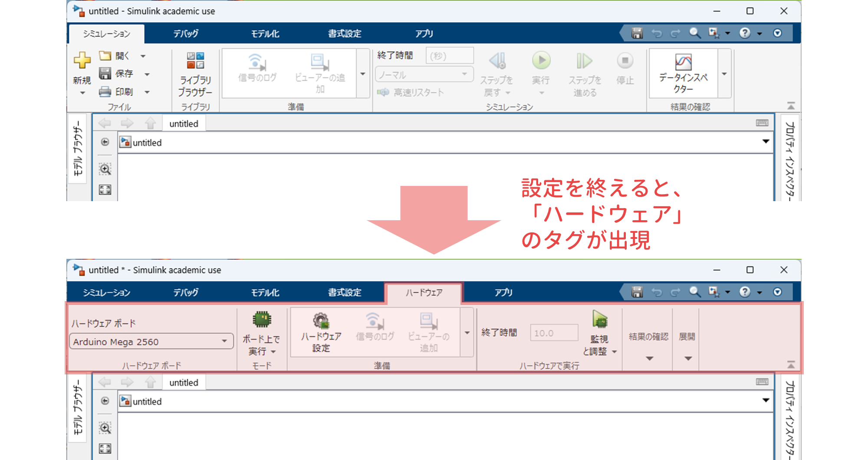
Task: Click quick-access save icon in upper window
Action: [637, 33]
